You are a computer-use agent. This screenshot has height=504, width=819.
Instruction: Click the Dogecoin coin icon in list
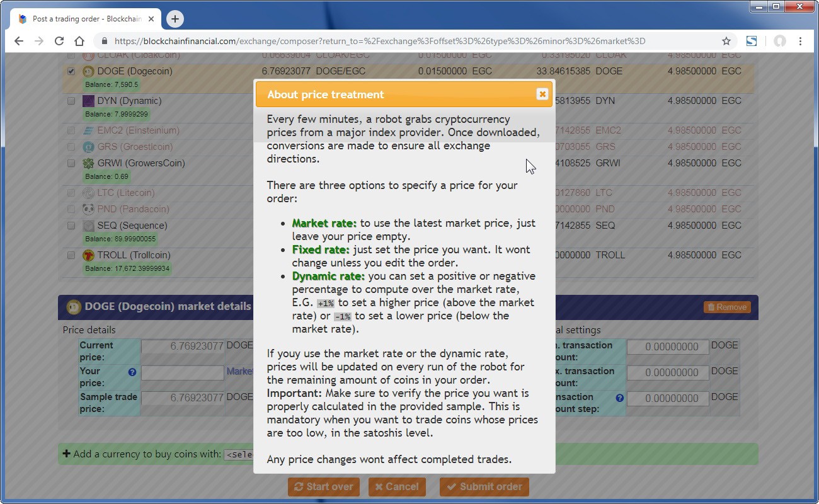(89, 71)
